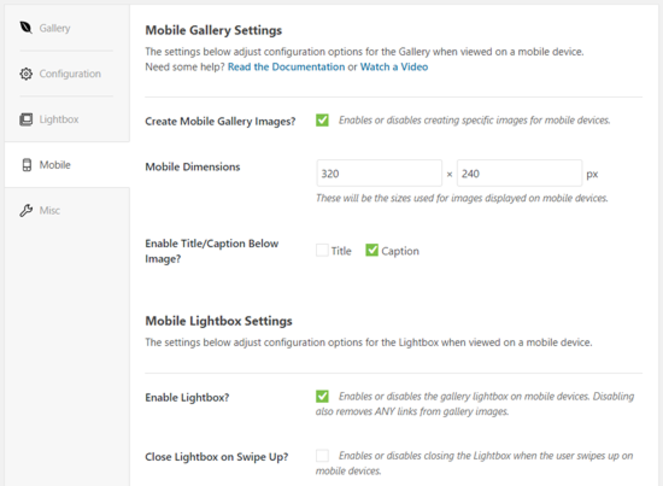Click the mobile height field showing 240

point(520,173)
